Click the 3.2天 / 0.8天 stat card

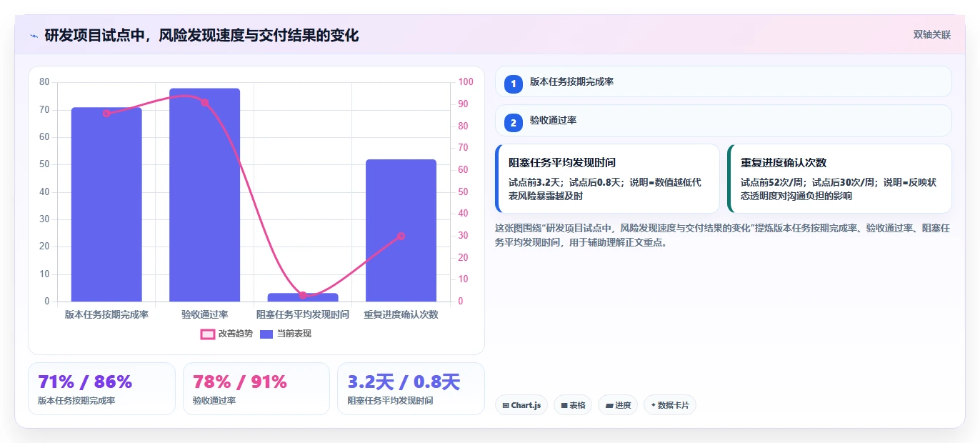pos(411,389)
